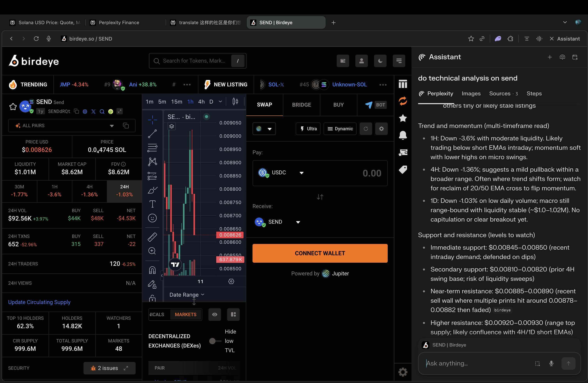Select the 4h chart timeframe
588x383 pixels.
click(201, 102)
